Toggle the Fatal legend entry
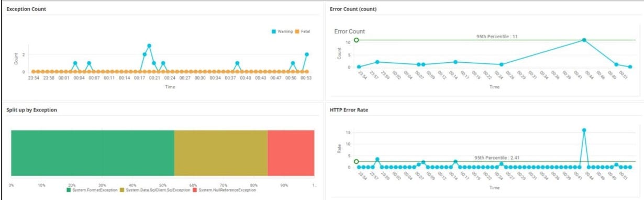This screenshot has width=644, height=200. click(303, 31)
